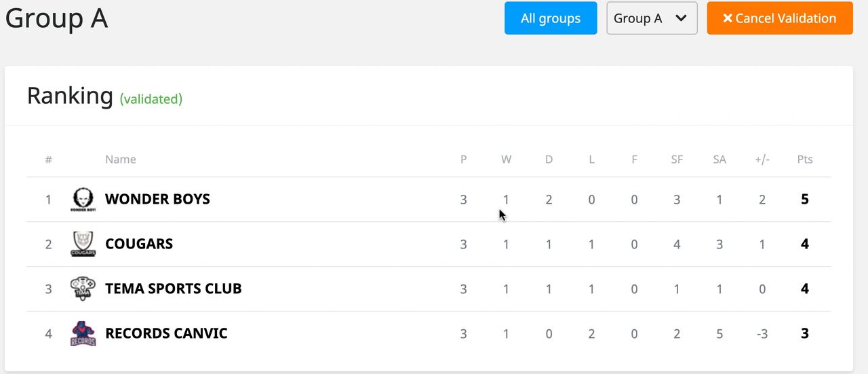Click the Records Canvic team logo
The height and width of the screenshot is (374, 868).
83,333
